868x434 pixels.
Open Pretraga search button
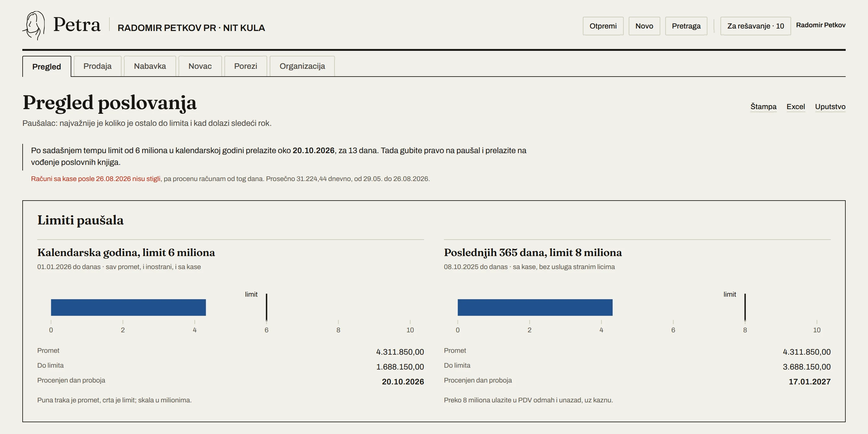coord(686,26)
